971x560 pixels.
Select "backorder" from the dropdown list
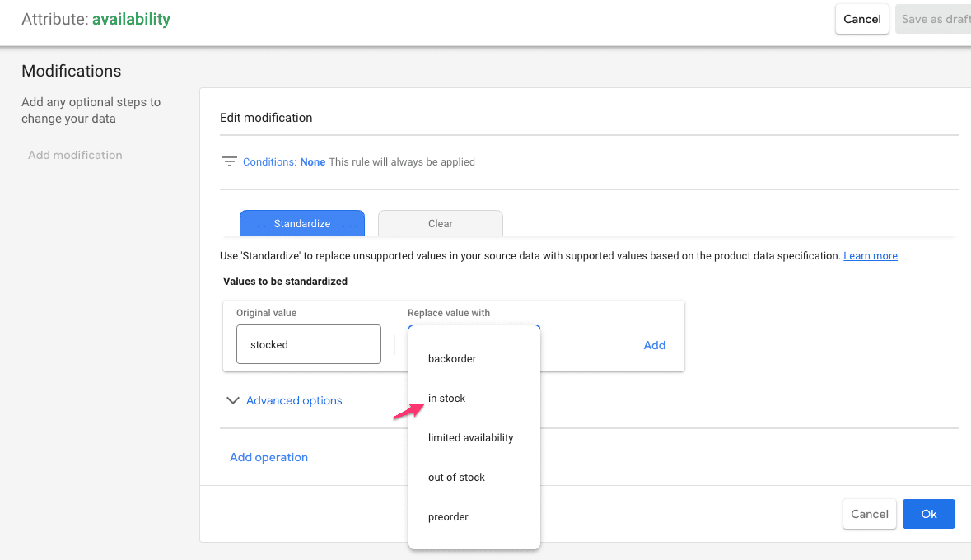(451, 358)
